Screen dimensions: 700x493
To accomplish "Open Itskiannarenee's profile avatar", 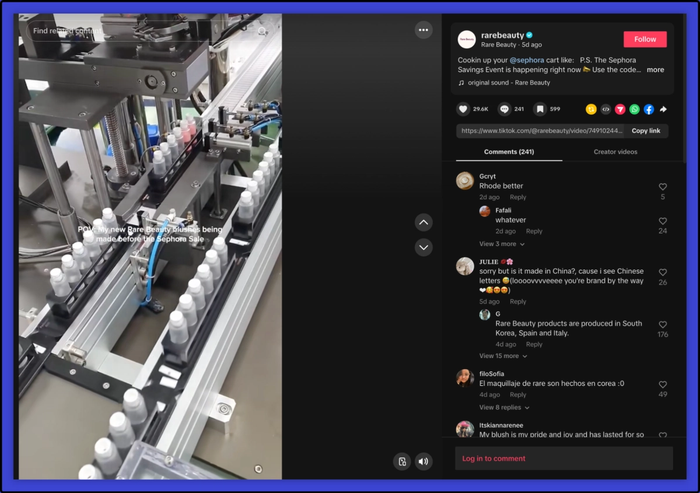I will coord(465,429).
